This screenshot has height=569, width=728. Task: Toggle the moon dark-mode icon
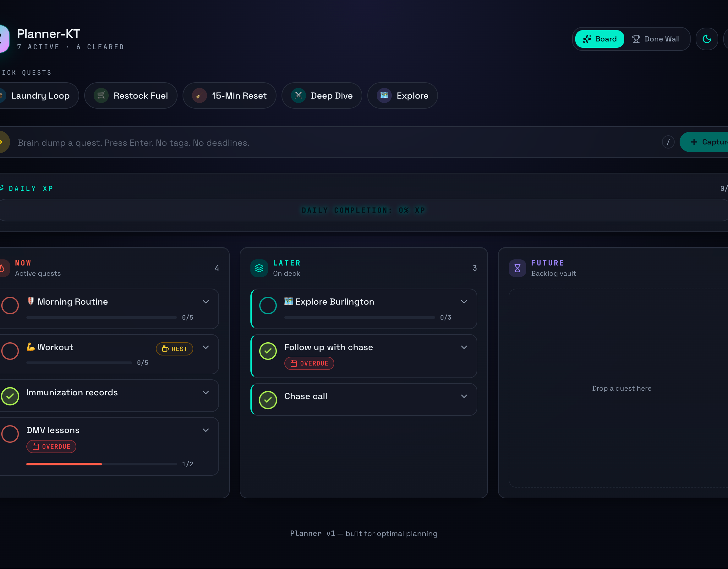coord(707,39)
